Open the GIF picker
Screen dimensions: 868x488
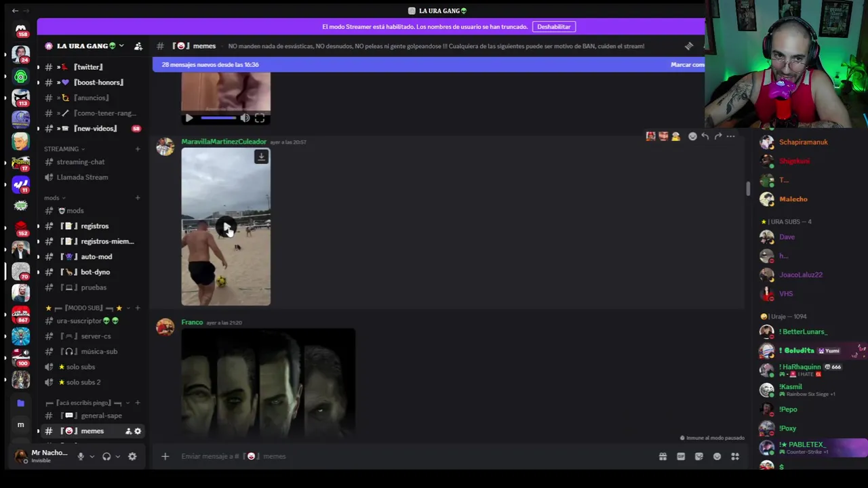(681, 456)
